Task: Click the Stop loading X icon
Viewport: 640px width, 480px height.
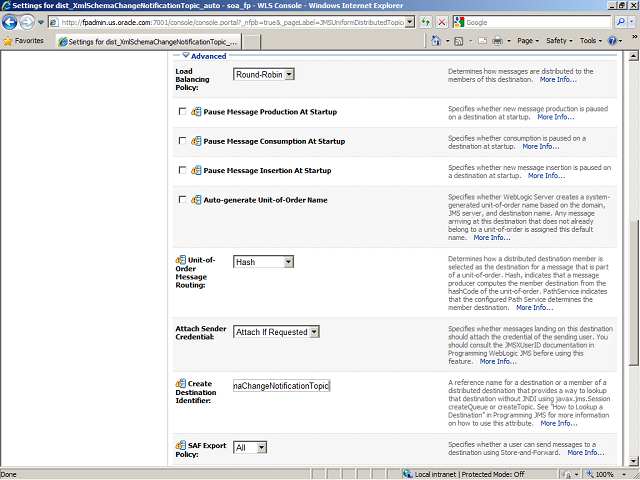Action: pyautogui.click(x=443, y=22)
